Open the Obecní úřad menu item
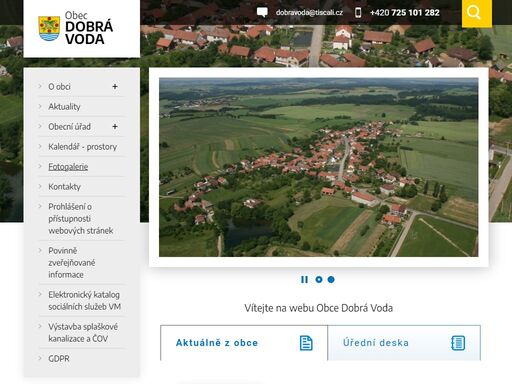The image size is (512, 384). pyautogui.click(x=69, y=127)
